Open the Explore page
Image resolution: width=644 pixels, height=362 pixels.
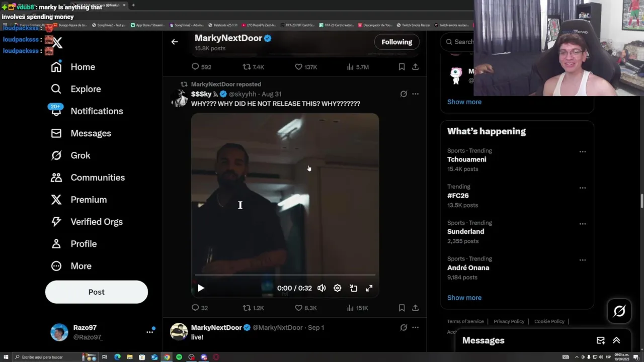(x=76, y=89)
